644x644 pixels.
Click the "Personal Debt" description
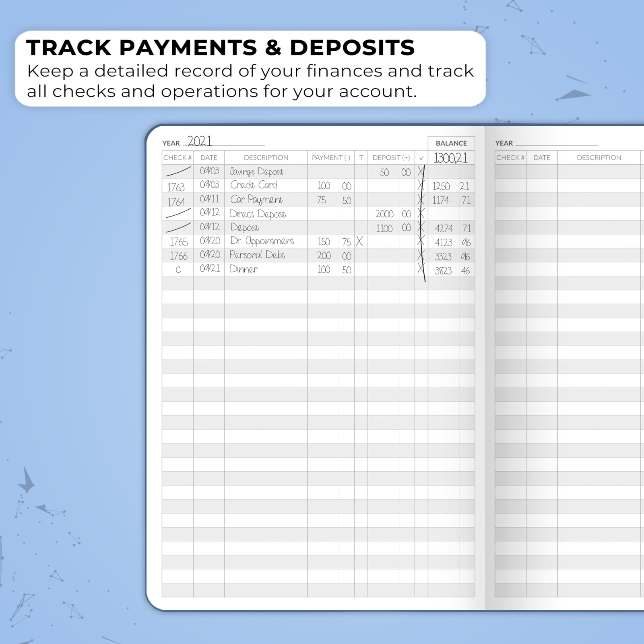(x=257, y=255)
